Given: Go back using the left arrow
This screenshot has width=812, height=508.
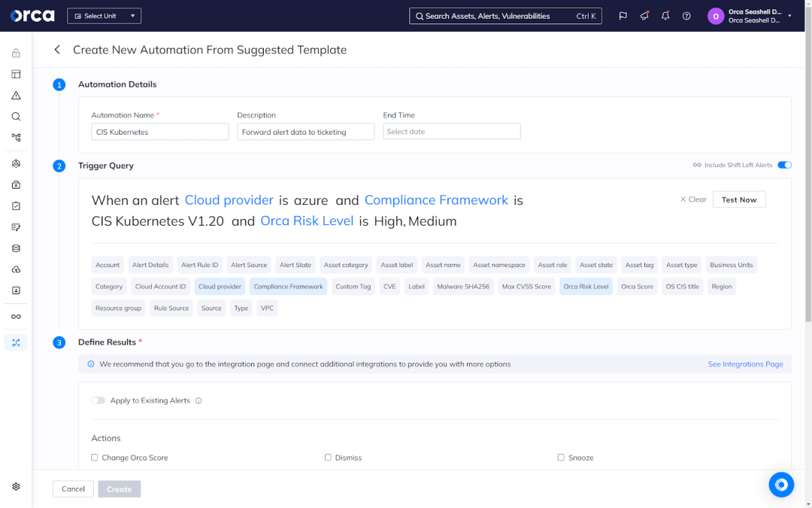Looking at the screenshot, I should click(x=57, y=50).
